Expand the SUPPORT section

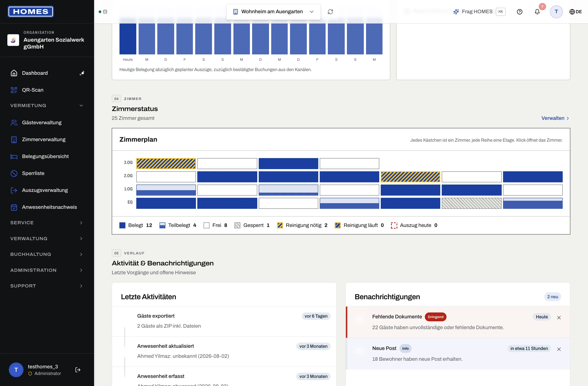47,286
